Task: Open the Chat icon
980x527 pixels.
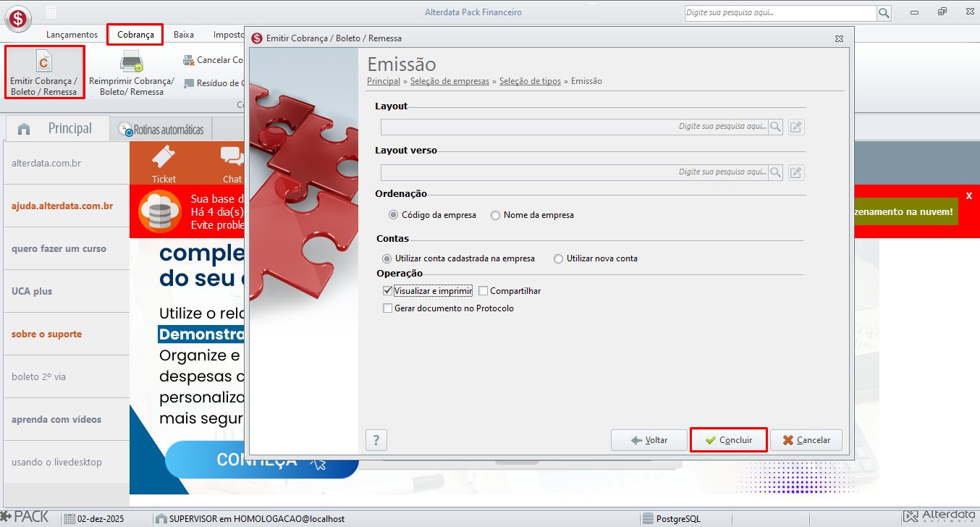Action: pos(232,164)
